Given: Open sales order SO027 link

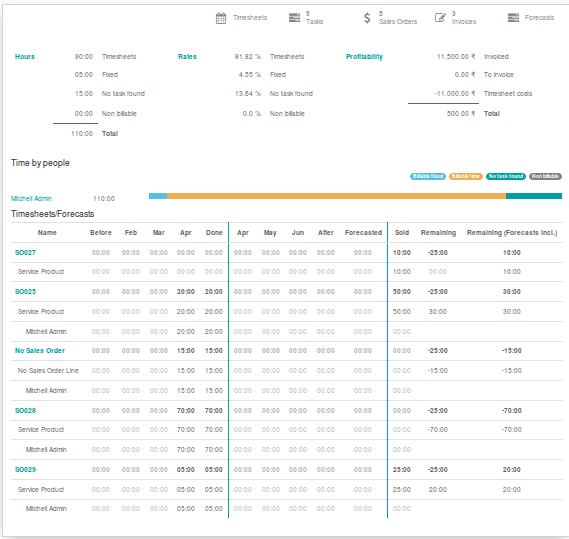Looking at the screenshot, I should (25, 253).
